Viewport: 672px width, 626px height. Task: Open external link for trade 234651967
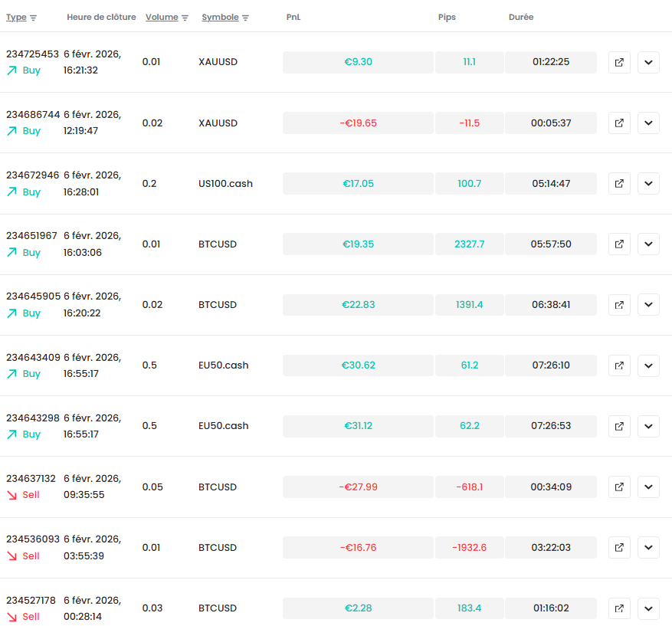pos(619,244)
